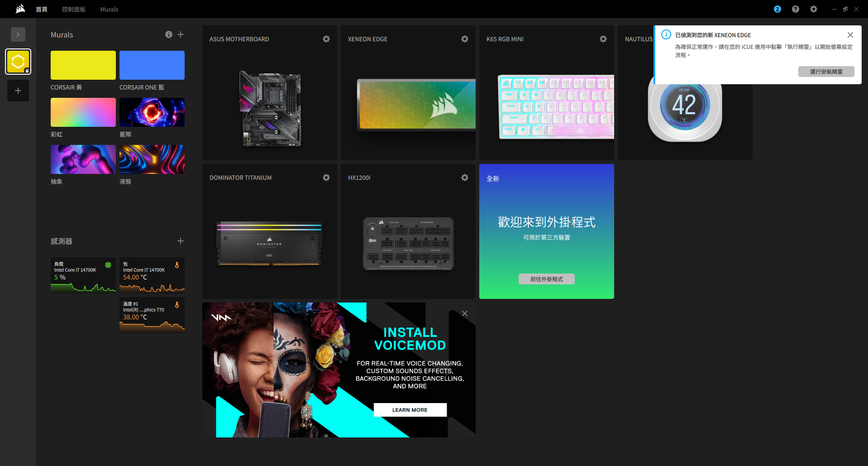This screenshot has width=868, height=466.
Task: Open iCUE settings gear in the title bar
Action: pyautogui.click(x=813, y=9)
